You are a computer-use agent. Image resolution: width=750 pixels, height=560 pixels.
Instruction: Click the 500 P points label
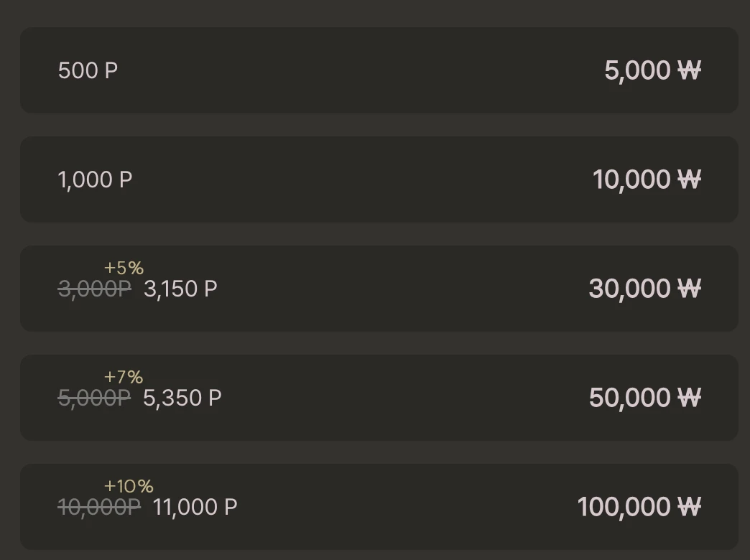(x=88, y=71)
